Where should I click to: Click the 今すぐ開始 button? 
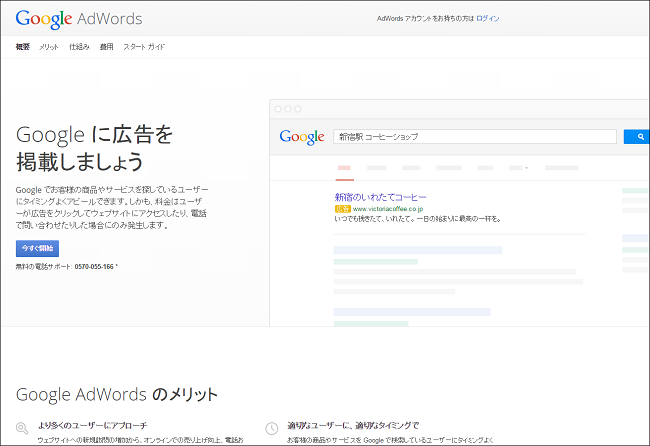tap(37, 248)
